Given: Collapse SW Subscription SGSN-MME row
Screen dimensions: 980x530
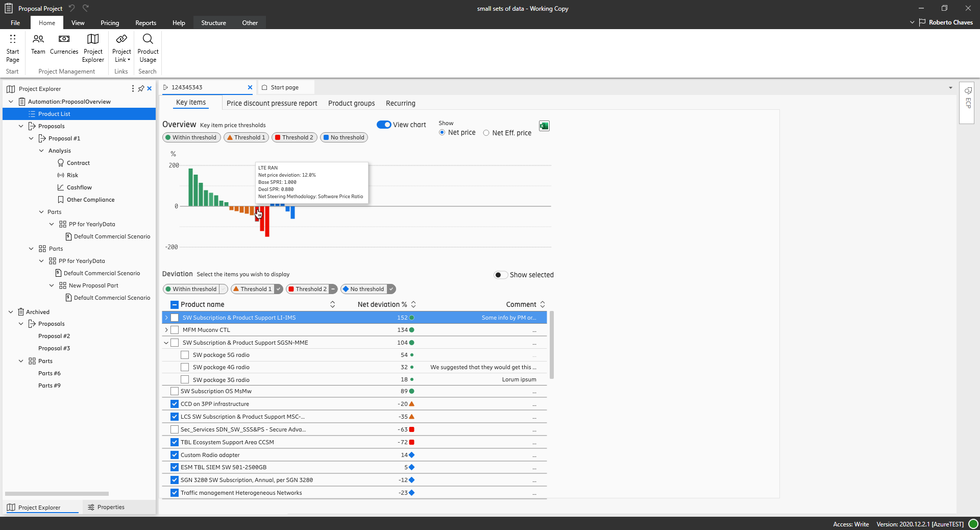Looking at the screenshot, I should pos(166,343).
